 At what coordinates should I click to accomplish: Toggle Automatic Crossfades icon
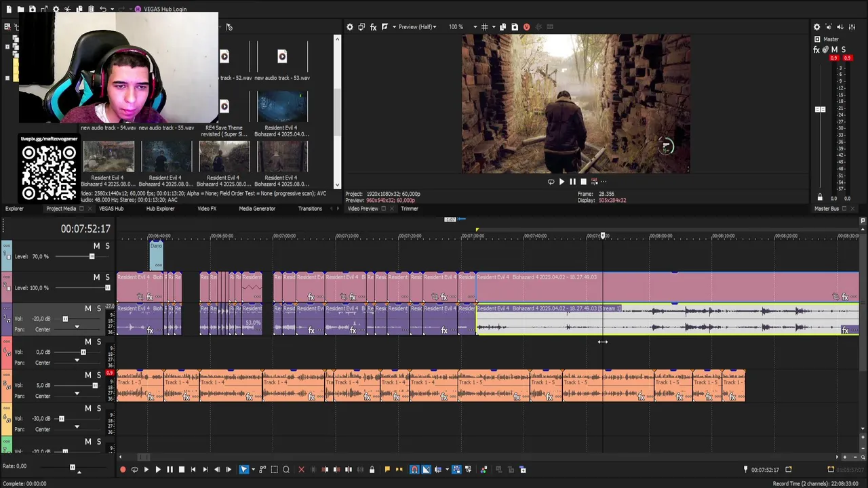(x=425, y=469)
